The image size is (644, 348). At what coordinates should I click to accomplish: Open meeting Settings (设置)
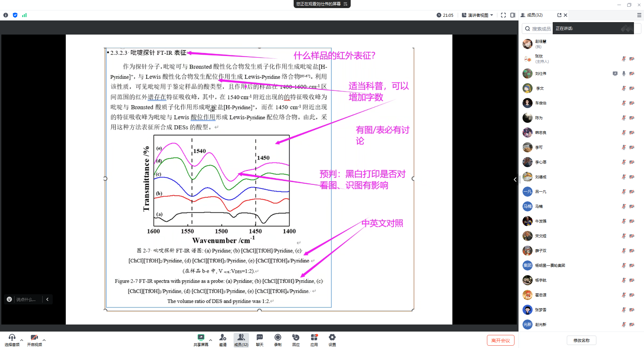[x=332, y=340]
